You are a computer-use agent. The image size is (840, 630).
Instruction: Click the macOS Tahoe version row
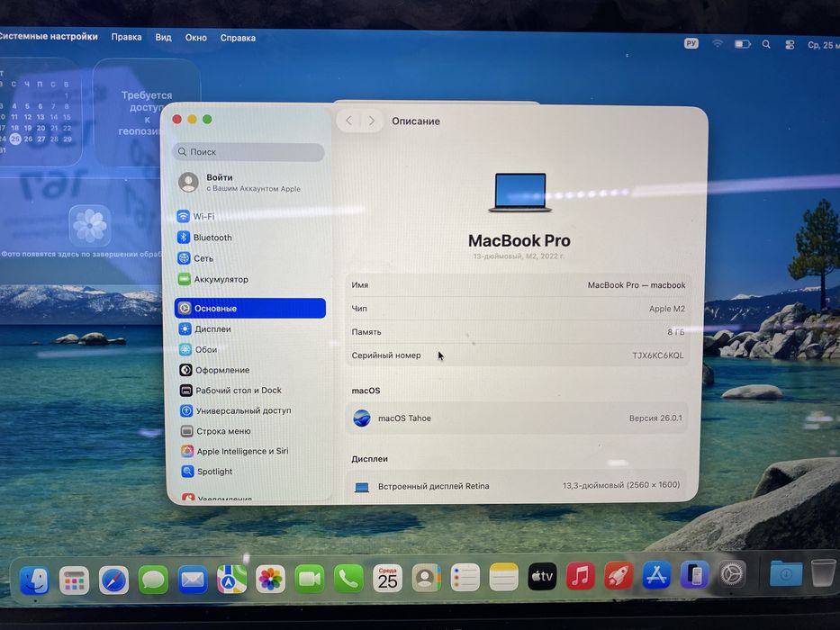pos(518,418)
